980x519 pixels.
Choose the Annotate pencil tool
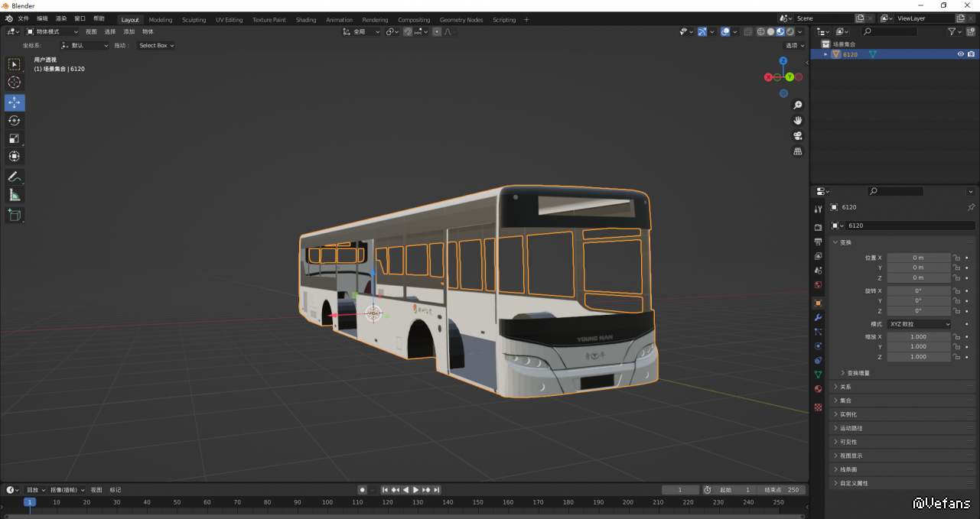(x=15, y=177)
